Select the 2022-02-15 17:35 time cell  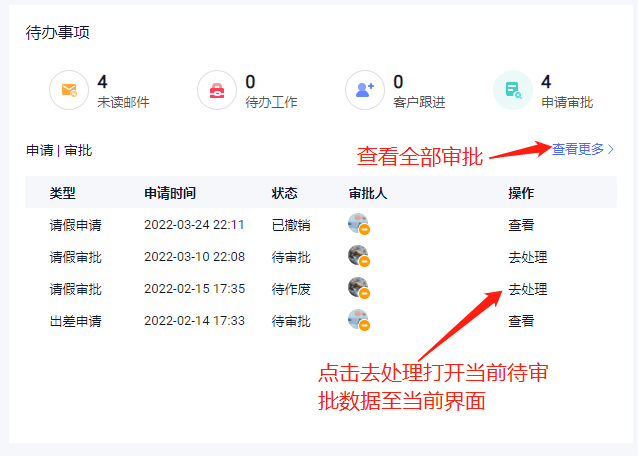pyautogui.click(x=194, y=289)
